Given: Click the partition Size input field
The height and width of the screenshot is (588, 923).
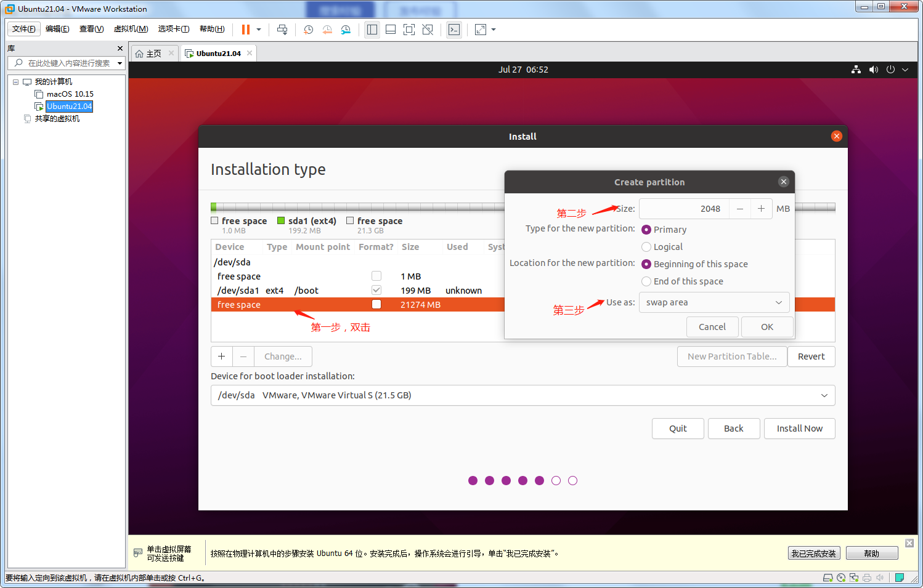Looking at the screenshot, I should 684,209.
